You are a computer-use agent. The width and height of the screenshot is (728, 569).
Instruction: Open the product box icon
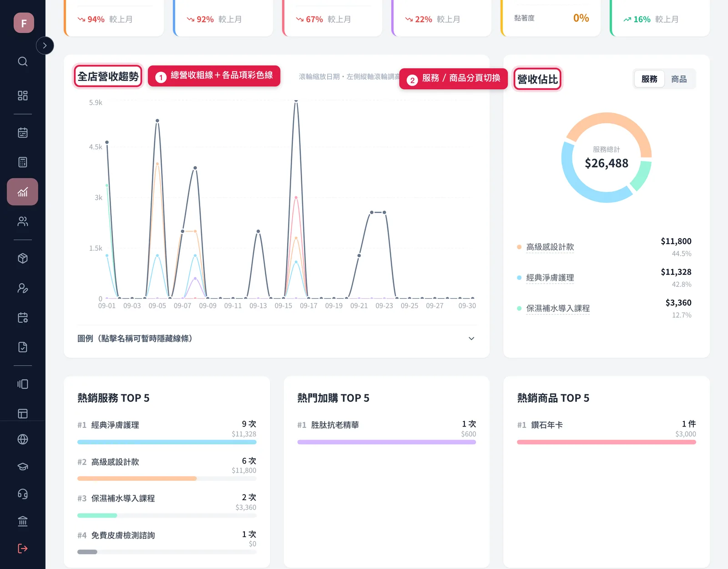click(23, 259)
